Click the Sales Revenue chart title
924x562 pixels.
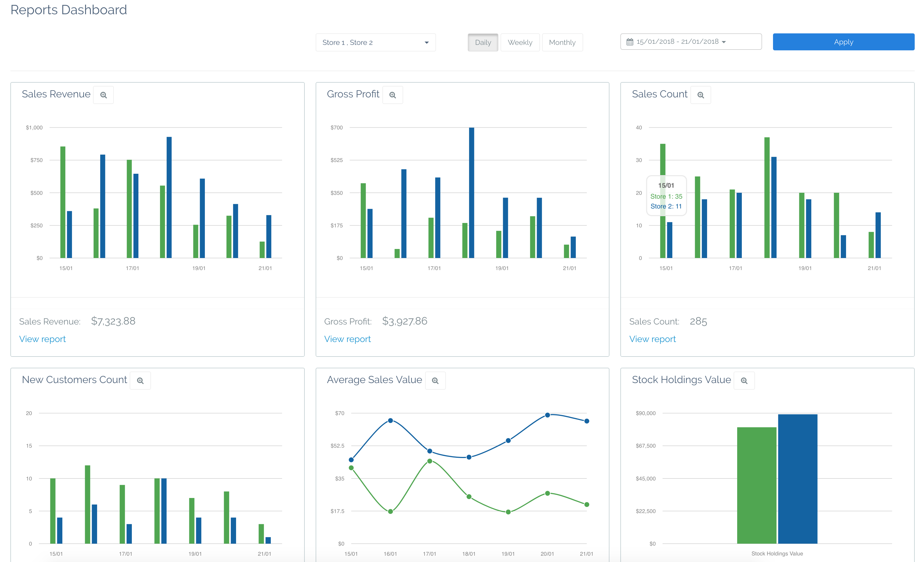[x=56, y=94]
